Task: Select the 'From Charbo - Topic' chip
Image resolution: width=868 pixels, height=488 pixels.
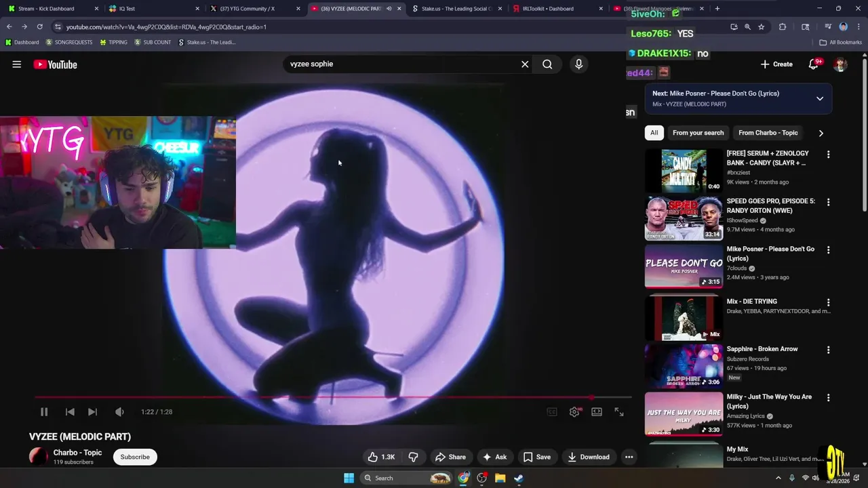Action: pyautogui.click(x=768, y=133)
